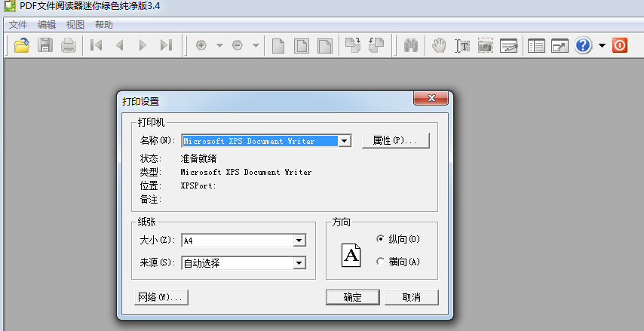
Task: Click the third page-fit icon
Action: point(325,45)
